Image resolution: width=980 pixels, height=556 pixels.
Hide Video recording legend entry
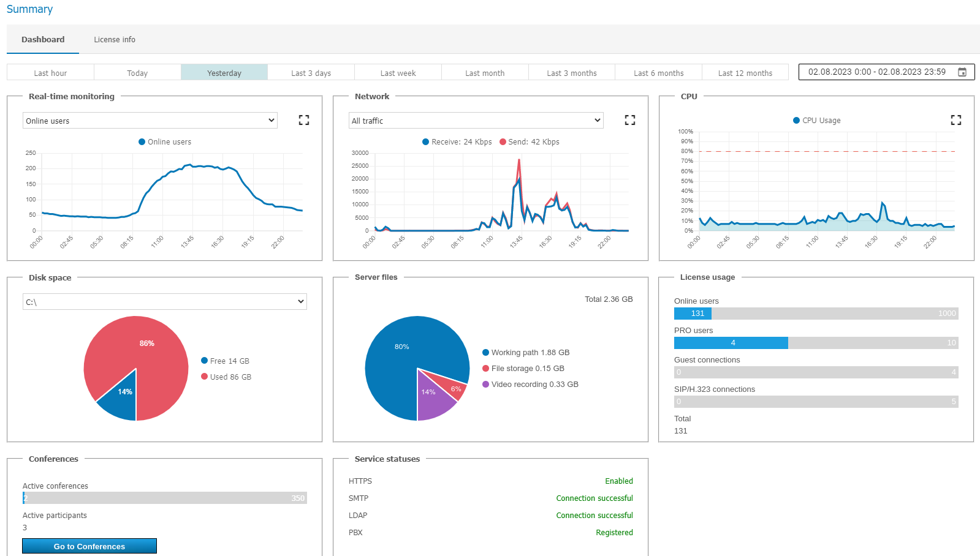pyautogui.click(x=530, y=385)
